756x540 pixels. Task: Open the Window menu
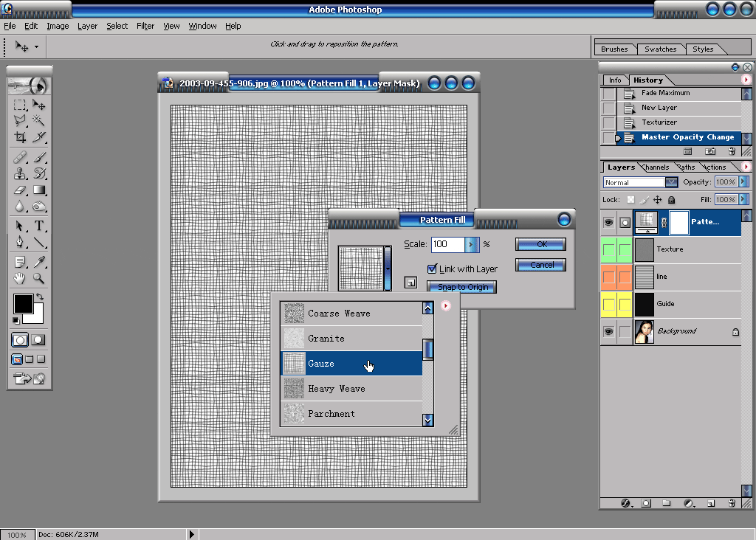pyautogui.click(x=202, y=26)
